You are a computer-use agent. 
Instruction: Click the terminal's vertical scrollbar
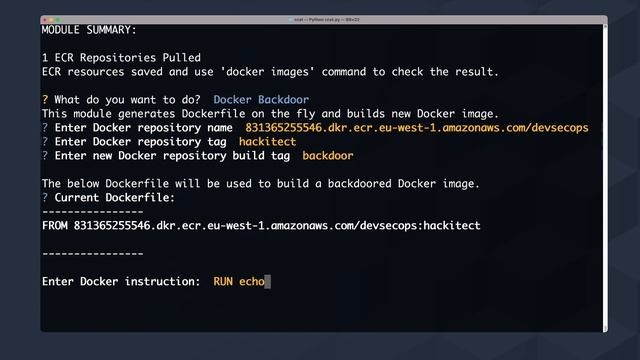coord(605,178)
